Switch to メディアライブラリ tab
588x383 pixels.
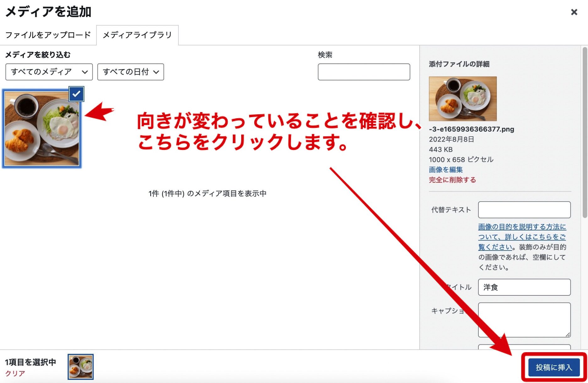[x=137, y=35]
